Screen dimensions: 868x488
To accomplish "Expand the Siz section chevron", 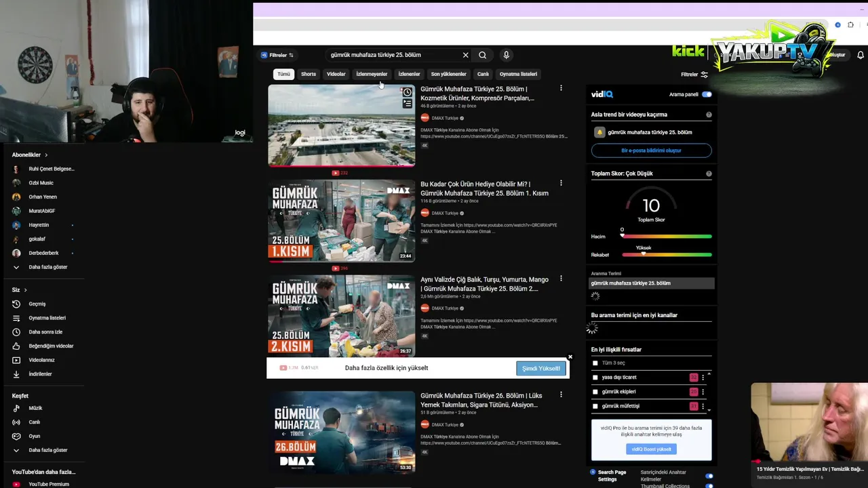I will click(26, 290).
